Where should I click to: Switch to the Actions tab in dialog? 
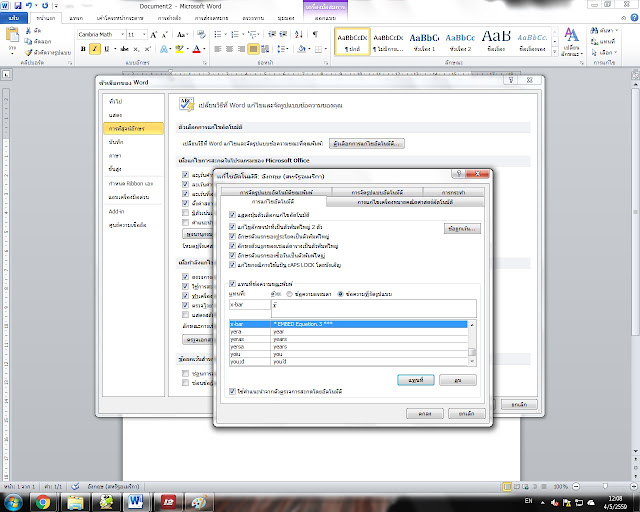pos(453,192)
